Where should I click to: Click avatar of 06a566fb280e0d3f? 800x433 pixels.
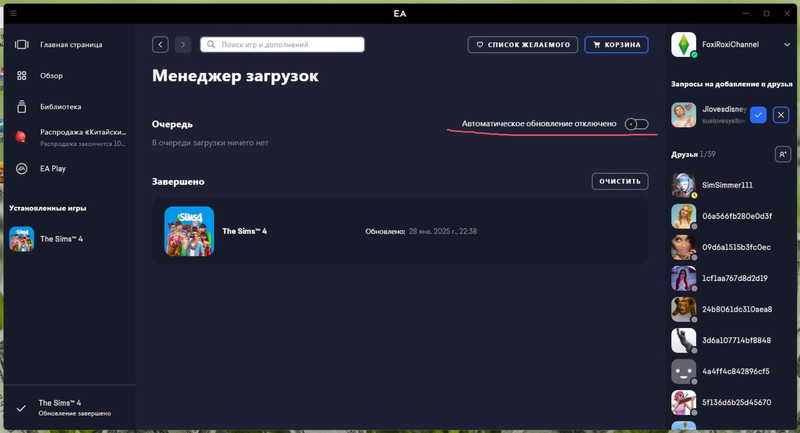point(684,216)
